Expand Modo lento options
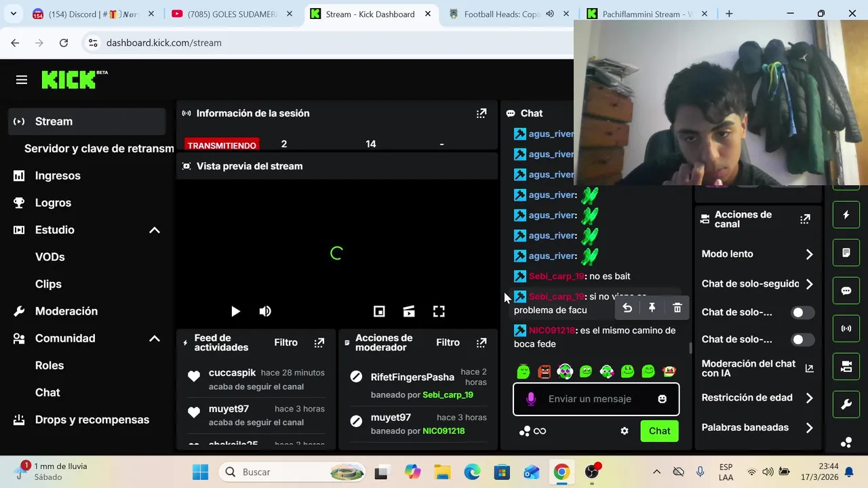The height and width of the screenshot is (488, 868). click(809, 254)
